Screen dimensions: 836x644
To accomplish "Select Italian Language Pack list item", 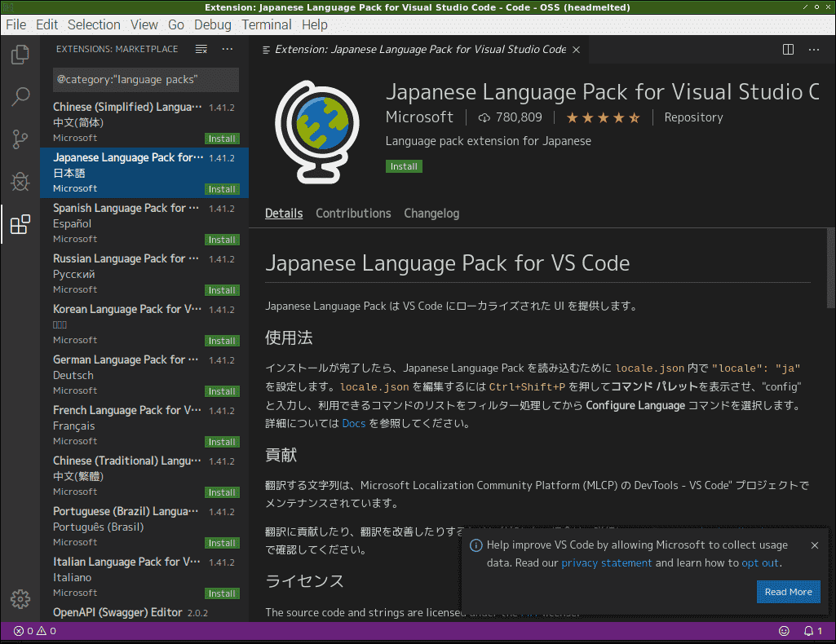I will click(144, 577).
